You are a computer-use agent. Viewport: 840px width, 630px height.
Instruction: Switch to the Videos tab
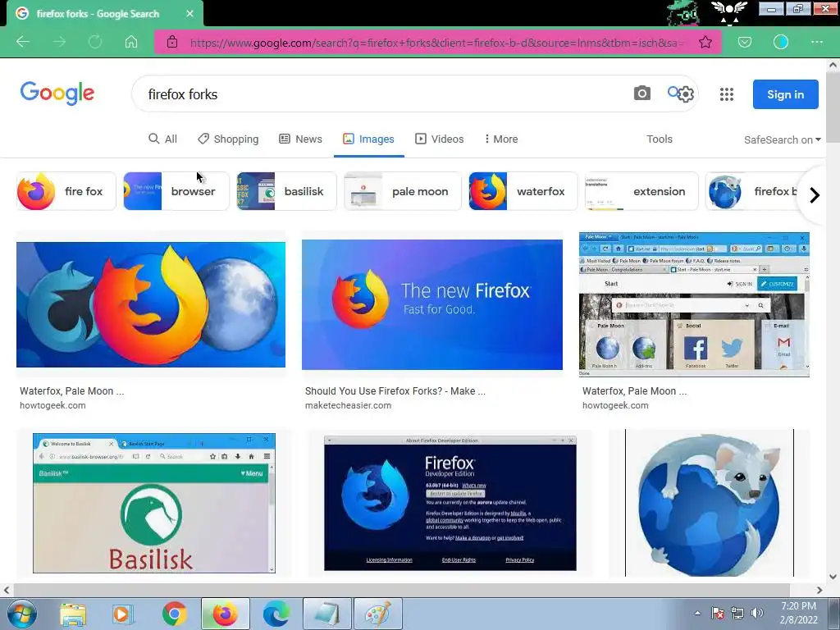pos(440,139)
